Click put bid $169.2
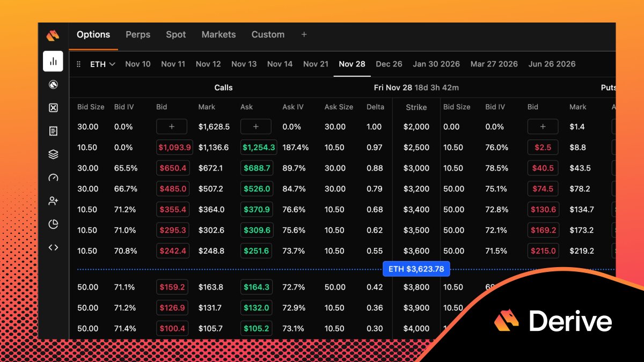Screen dimensions: 644x362 point(543,230)
